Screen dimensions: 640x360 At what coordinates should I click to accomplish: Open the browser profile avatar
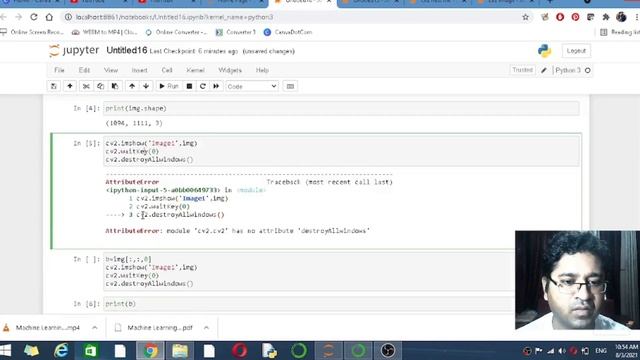pyautogui.click(x=621, y=17)
